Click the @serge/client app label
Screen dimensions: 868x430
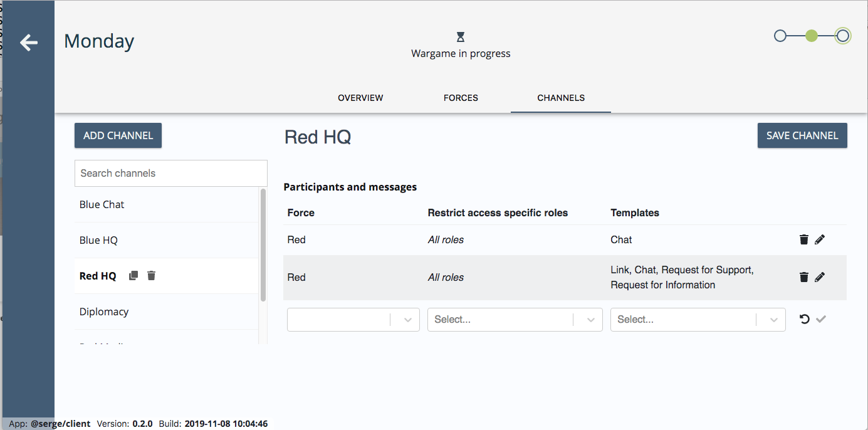tap(60, 424)
